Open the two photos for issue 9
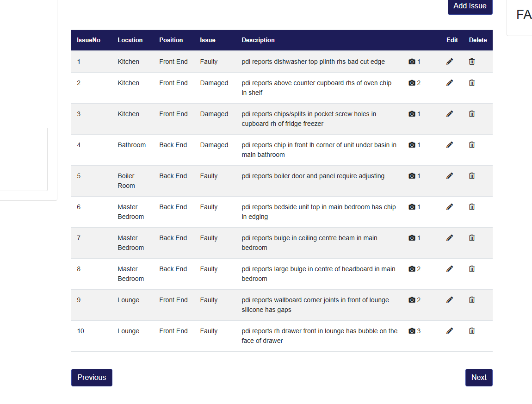Image resolution: width=532 pixels, height=404 pixels. (x=414, y=300)
